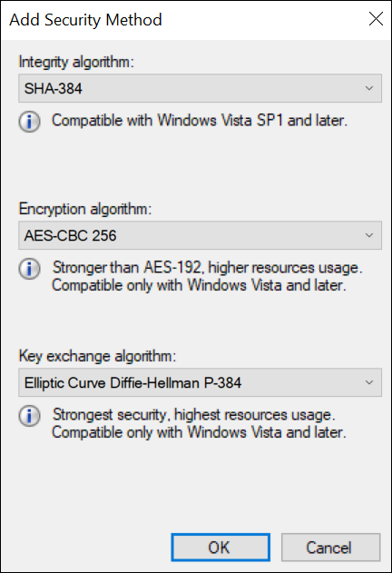This screenshot has width=392, height=573.
Task: Click the Integrity algorithm label
Action: coord(76,62)
